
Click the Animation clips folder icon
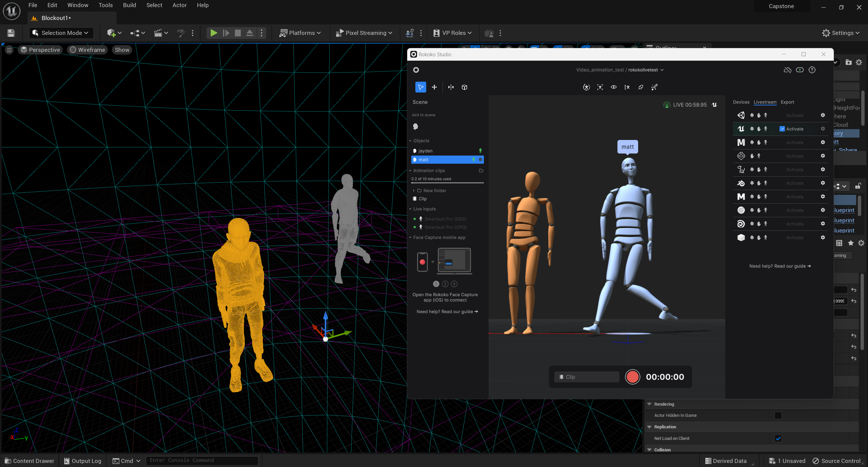(x=481, y=170)
